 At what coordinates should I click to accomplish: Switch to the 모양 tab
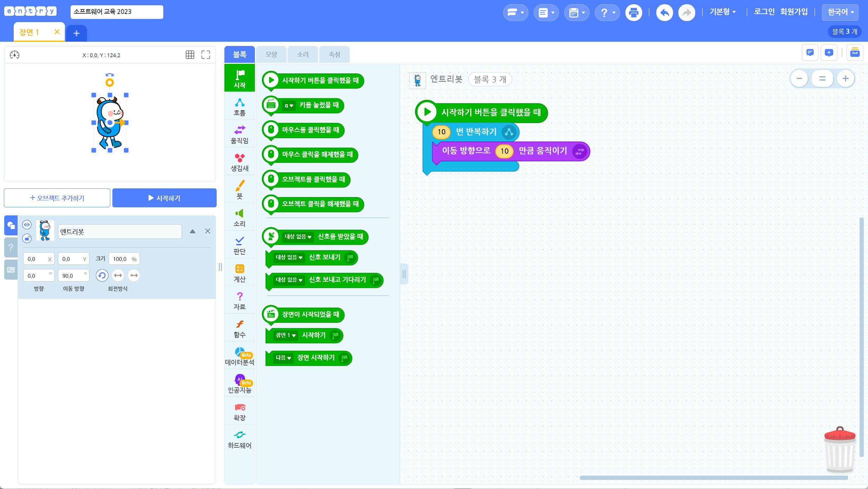(x=271, y=54)
